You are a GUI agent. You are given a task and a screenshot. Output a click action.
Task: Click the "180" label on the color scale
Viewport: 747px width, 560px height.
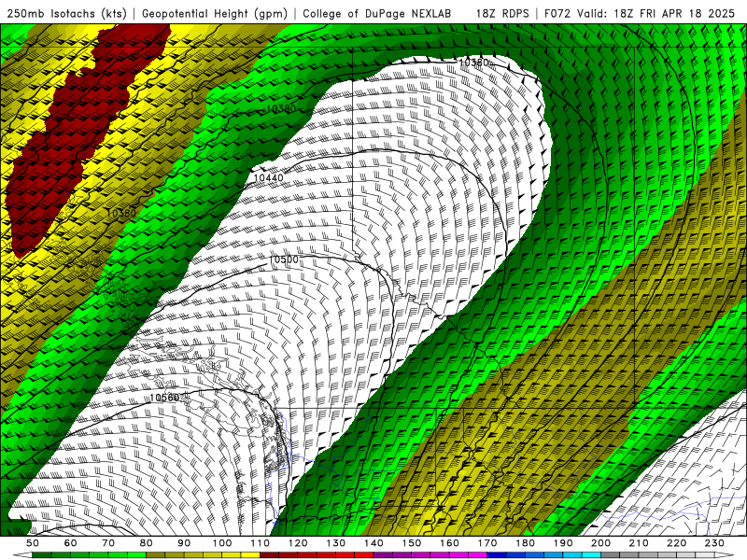click(x=525, y=543)
